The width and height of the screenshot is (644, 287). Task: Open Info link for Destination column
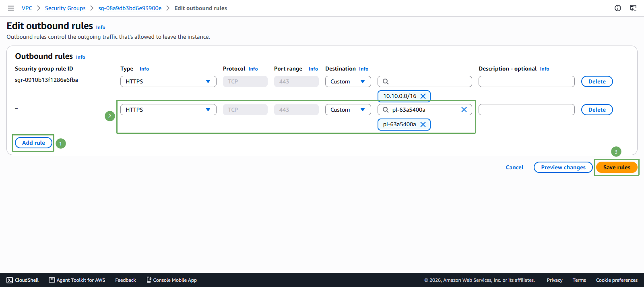click(x=363, y=69)
